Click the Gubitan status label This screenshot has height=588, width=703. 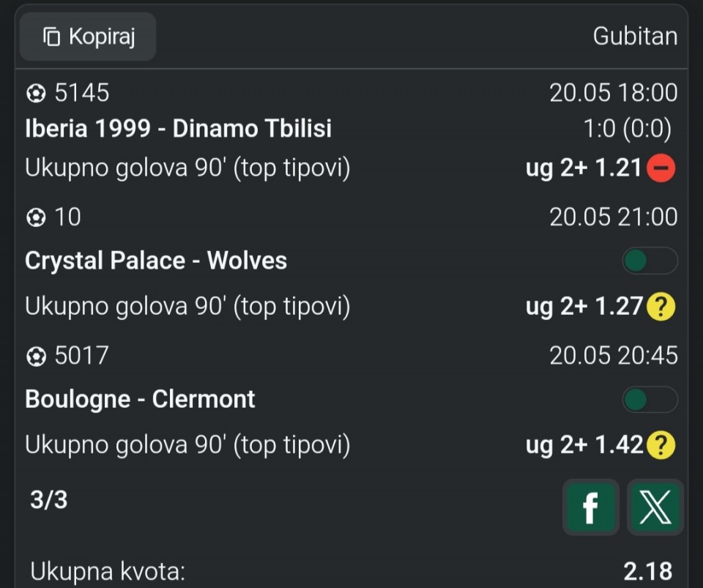(636, 37)
